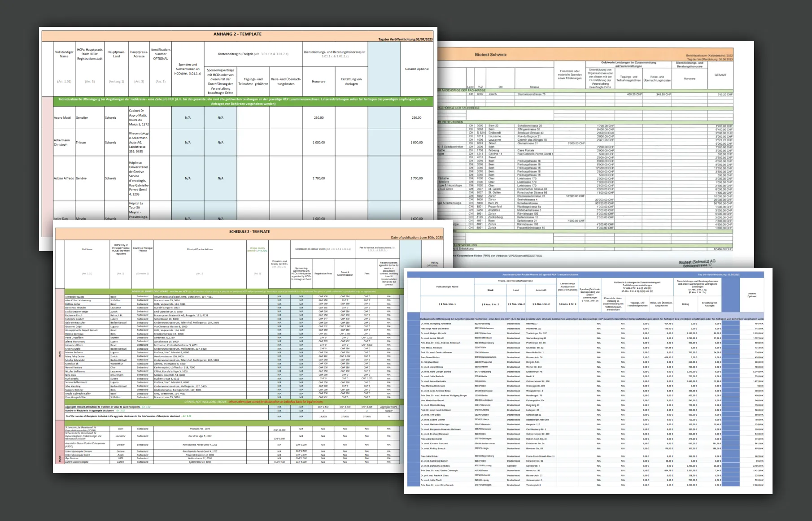
Task: Click the 'Registration Fees' column header
Action: coord(323,274)
